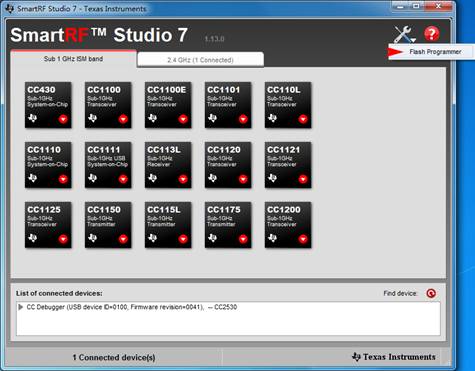Click the TI logo on CC1100 tile
This screenshot has width=475, height=371.
93,118
